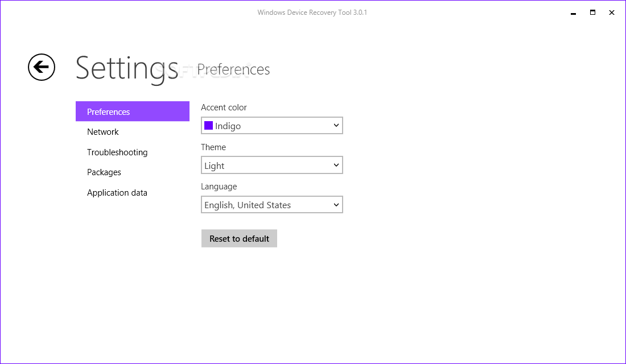
Task: Maximize the application window
Action: [592, 13]
